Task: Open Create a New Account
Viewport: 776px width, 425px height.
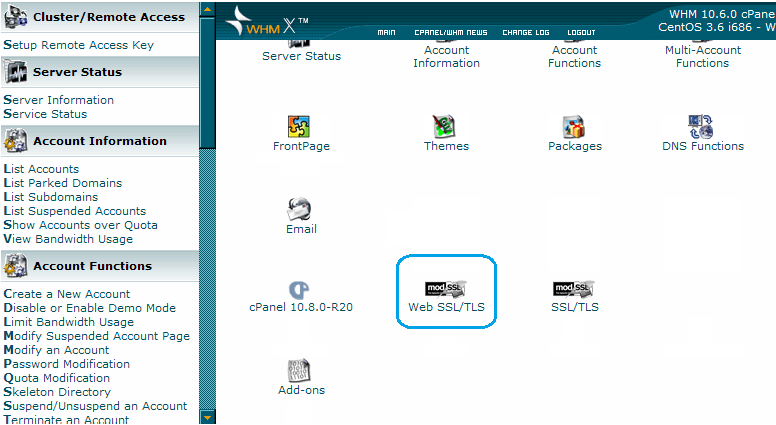Action: click(66, 294)
